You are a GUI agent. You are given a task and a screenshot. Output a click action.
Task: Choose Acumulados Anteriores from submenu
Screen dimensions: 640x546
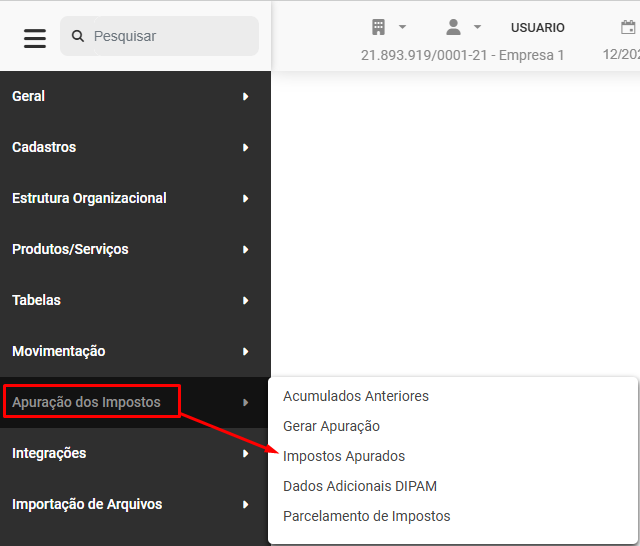pyautogui.click(x=356, y=396)
